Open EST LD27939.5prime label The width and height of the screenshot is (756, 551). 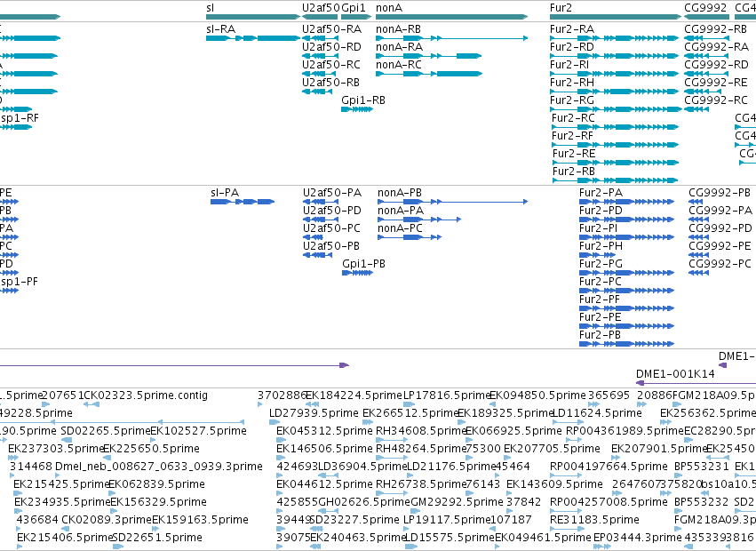pos(314,413)
